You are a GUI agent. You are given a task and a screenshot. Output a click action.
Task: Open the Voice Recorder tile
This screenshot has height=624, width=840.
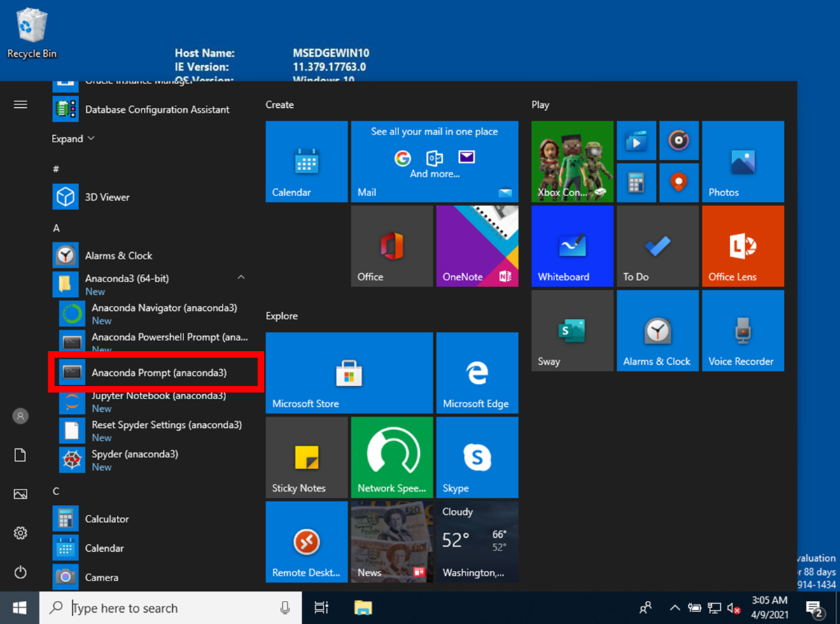[x=743, y=331]
